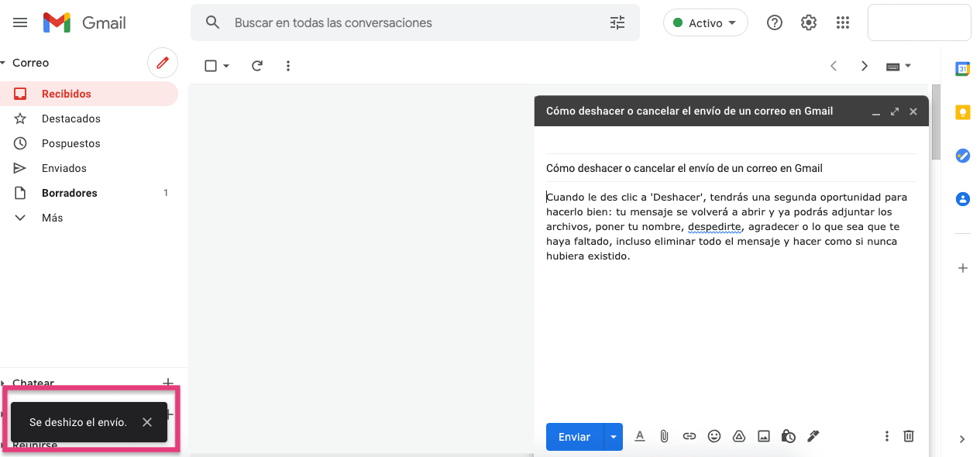Insert photo into the email

click(764, 436)
